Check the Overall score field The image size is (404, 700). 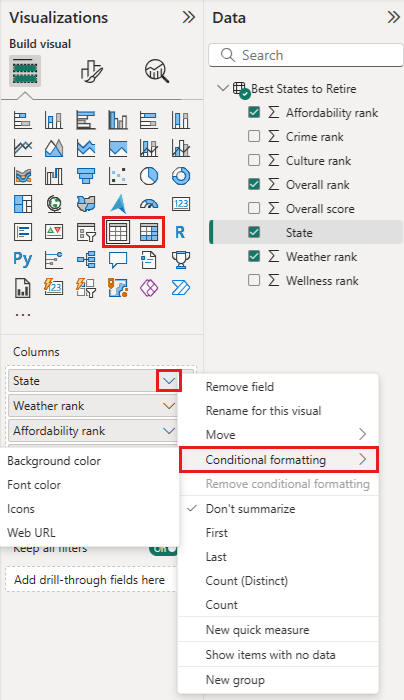click(254, 208)
